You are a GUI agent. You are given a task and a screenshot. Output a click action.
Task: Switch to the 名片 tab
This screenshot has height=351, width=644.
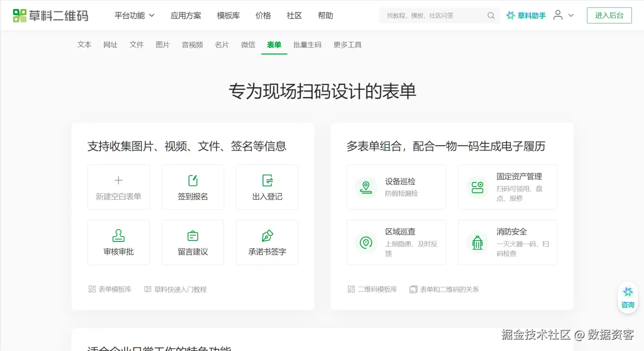(222, 45)
